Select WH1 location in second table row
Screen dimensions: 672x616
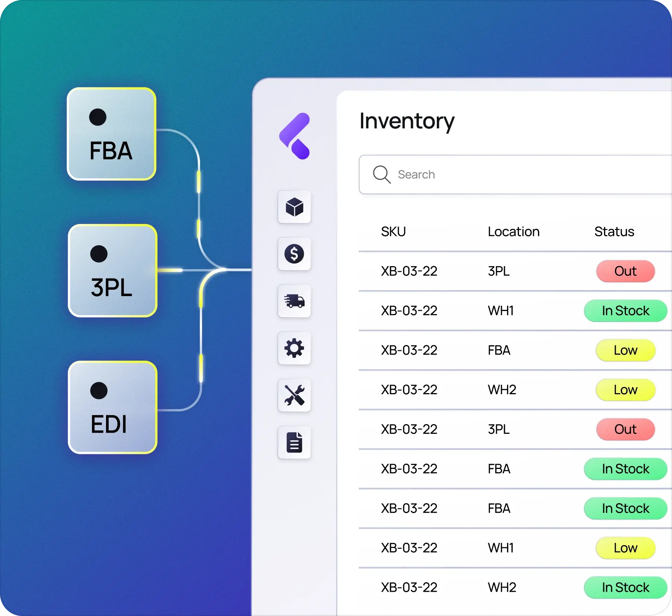point(501,311)
